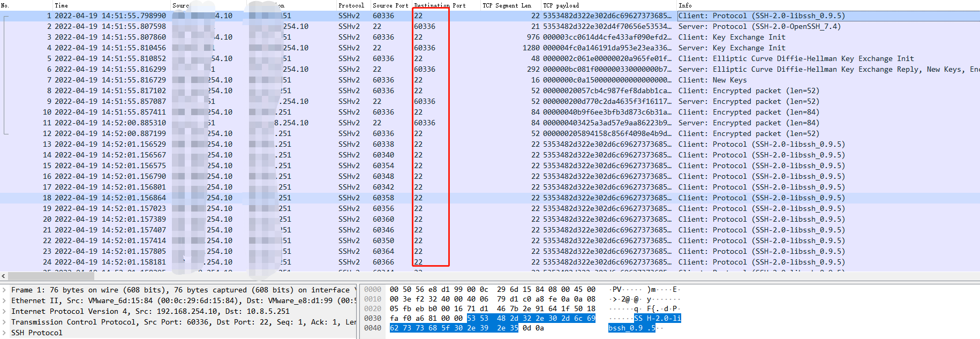Screen dimensions: 980x339
Task: Expand the Frame 1 details tree
Action: pos(5,290)
